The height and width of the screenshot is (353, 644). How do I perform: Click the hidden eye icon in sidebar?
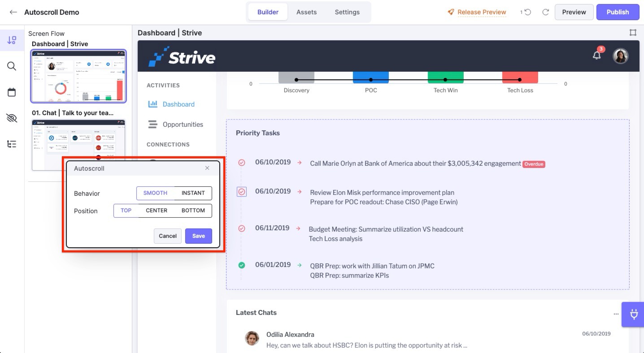(x=12, y=118)
